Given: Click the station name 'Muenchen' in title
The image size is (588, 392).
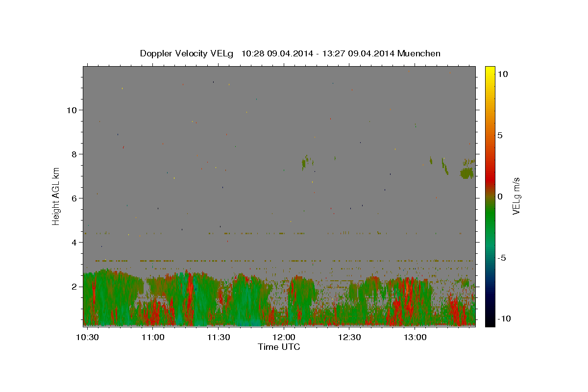Looking at the screenshot, I should click(419, 53).
